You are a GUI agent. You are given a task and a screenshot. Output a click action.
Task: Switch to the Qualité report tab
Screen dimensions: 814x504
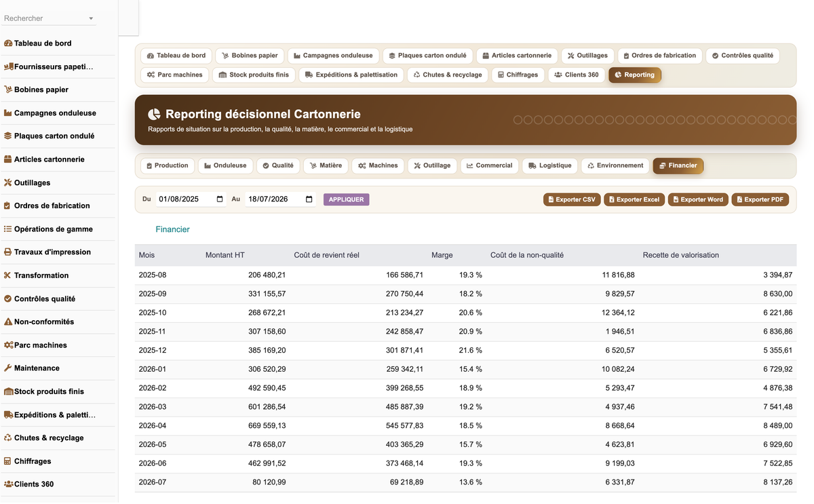pyautogui.click(x=278, y=166)
